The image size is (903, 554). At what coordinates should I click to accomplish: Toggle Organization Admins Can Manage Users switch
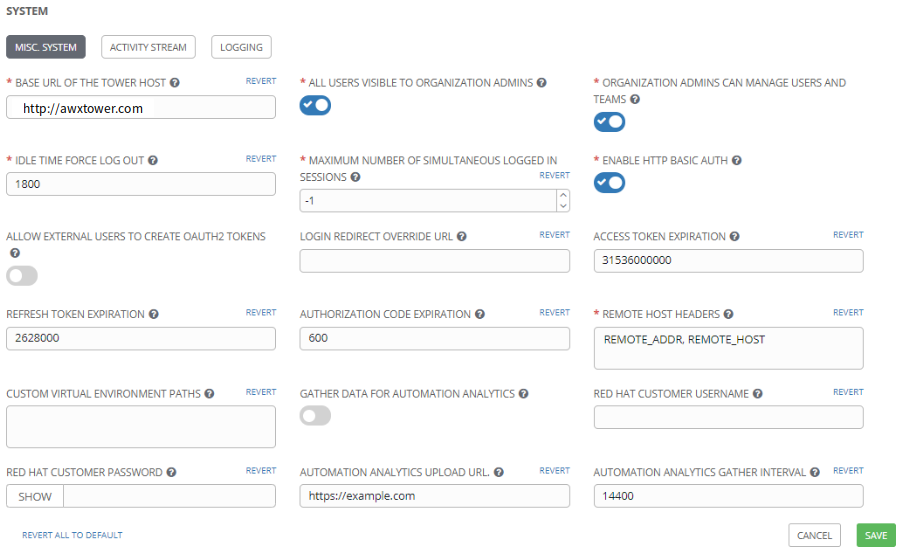pos(609,122)
